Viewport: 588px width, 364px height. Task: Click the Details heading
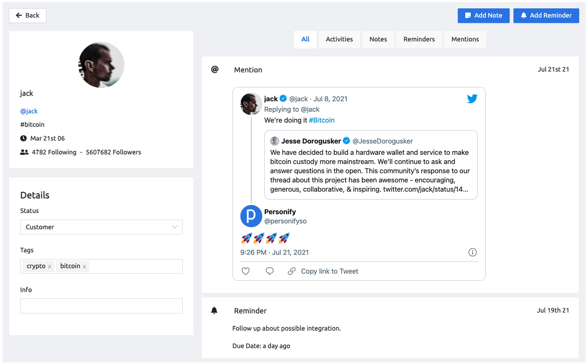[35, 195]
